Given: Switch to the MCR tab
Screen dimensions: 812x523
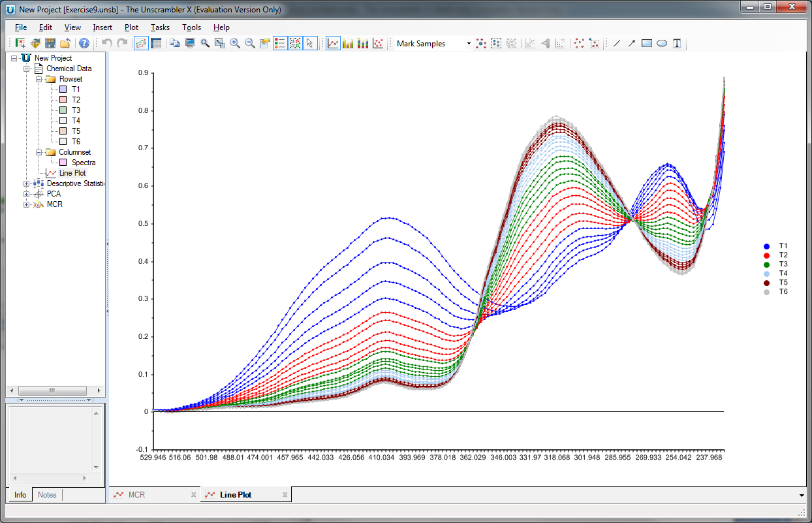Looking at the screenshot, I should 136,495.
